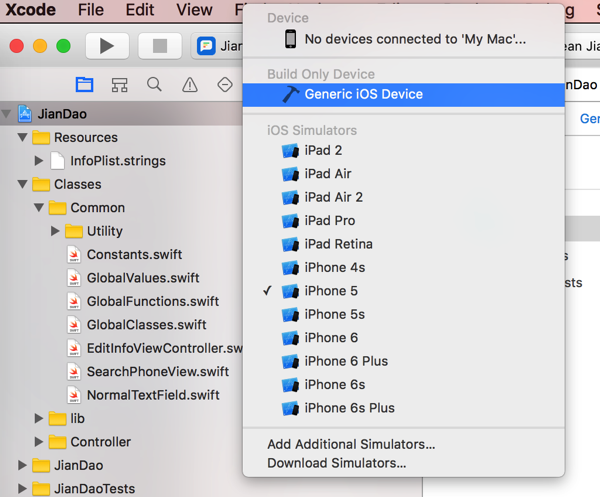Expand the Controller folder
Viewport: 600px width, 497px height.
[x=39, y=442]
